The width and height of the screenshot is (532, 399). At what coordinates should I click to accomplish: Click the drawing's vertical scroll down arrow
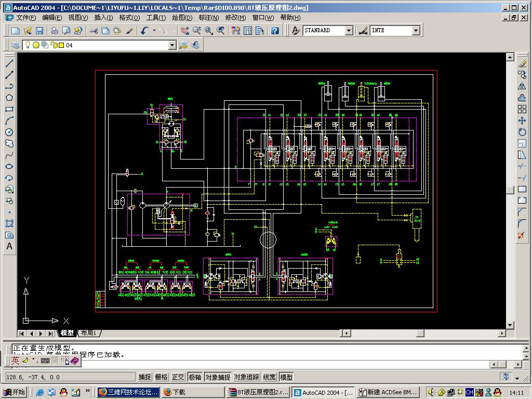click(510, 325)
